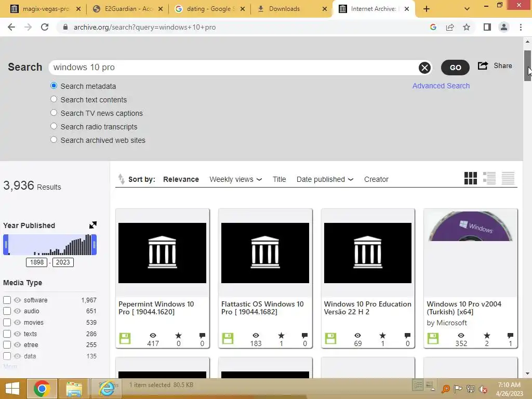Toggle eye icon for software filter
The image size is (532, 399).
point(17,300)
